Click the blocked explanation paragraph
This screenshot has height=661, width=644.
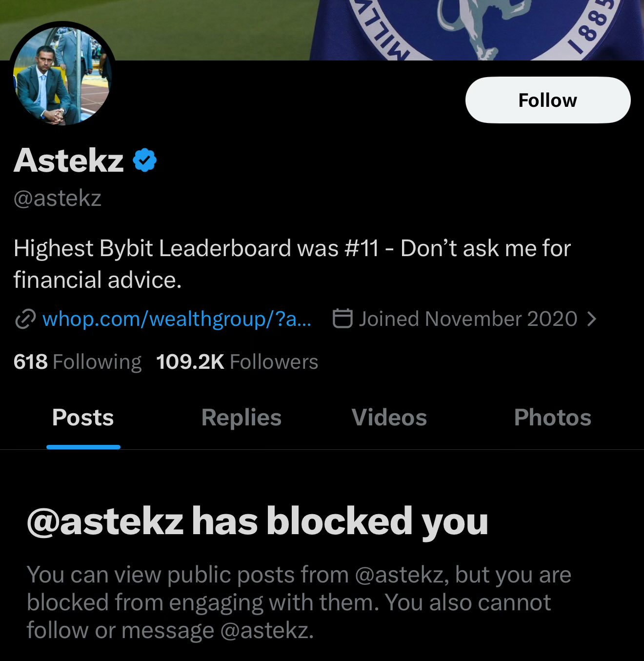(299, 602)
